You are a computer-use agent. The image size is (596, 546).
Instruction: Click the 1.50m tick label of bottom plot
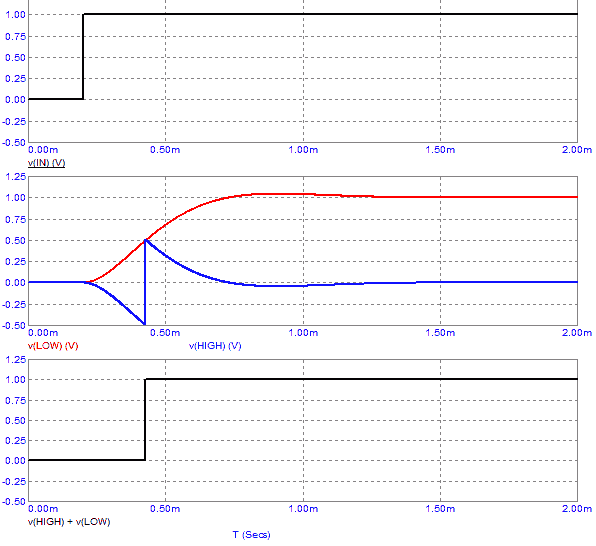[440, 509]
